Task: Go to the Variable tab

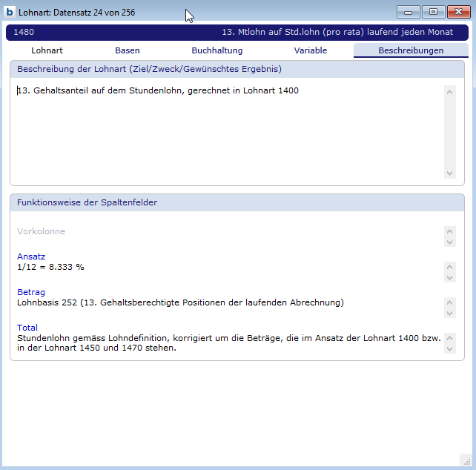Action: pyautogui.click(x=310, y=50)
